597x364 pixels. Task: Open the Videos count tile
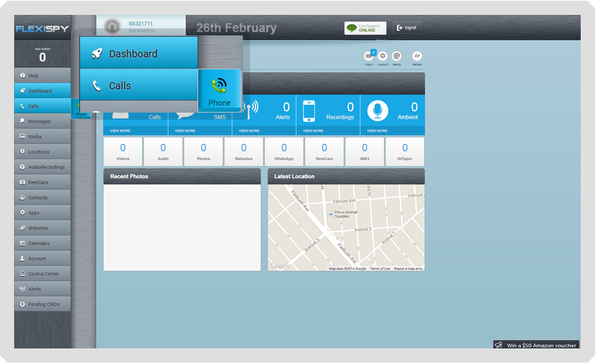[x=123, y=152]
